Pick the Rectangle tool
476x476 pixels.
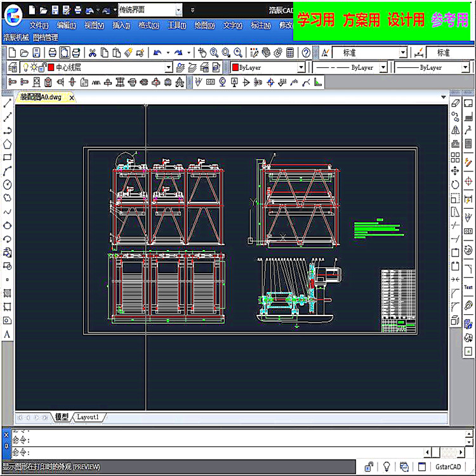pyautogui.click(x=7, y=157)
